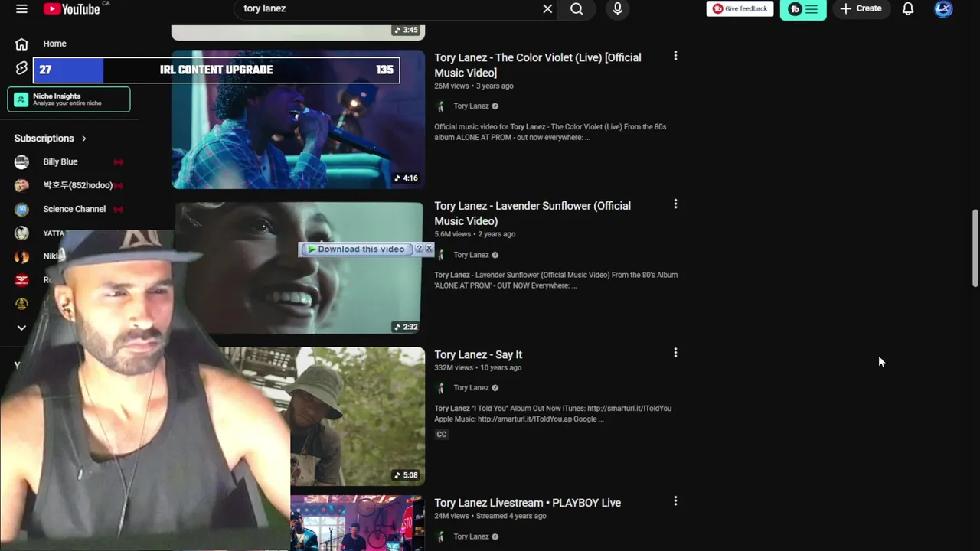Image resolution: width=980 pixels, height=551 pixels.
Task: Open options for The Color Violet video
Action: [675, 56]
